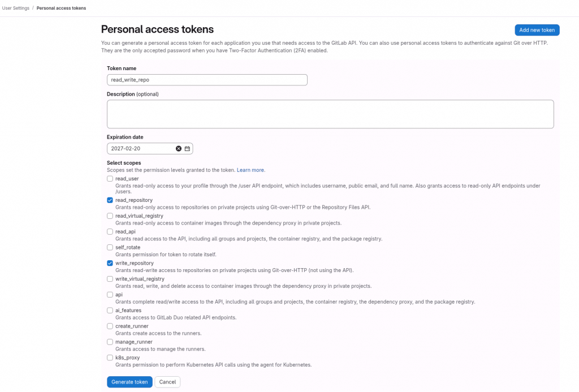Clear the expiration date with the X icon
The width and height of the screenshot is (579, 392).
click(179, 149)
